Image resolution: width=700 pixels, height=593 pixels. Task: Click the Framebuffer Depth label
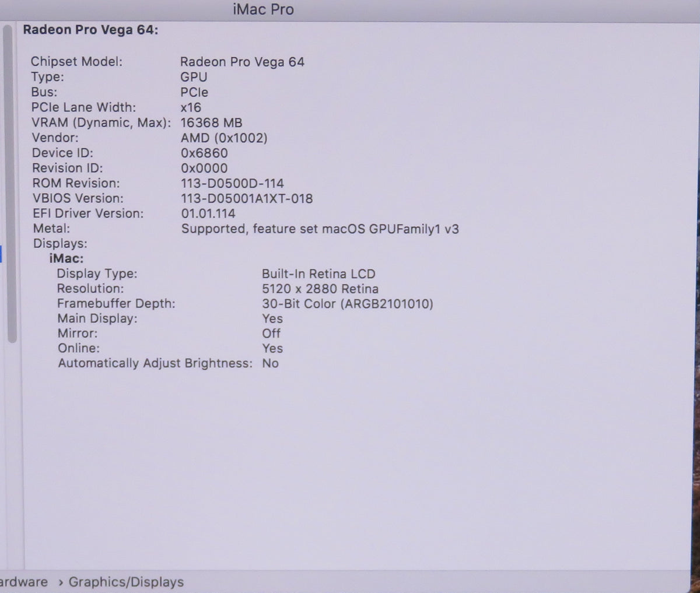116,303
